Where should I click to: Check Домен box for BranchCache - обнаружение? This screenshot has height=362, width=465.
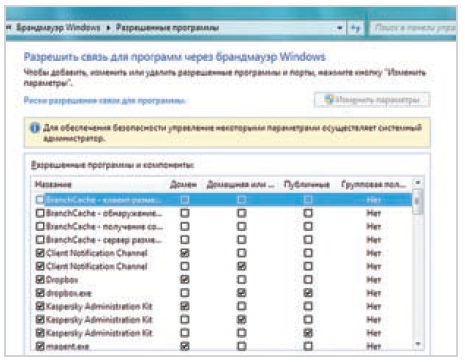[x=185, y=213]
